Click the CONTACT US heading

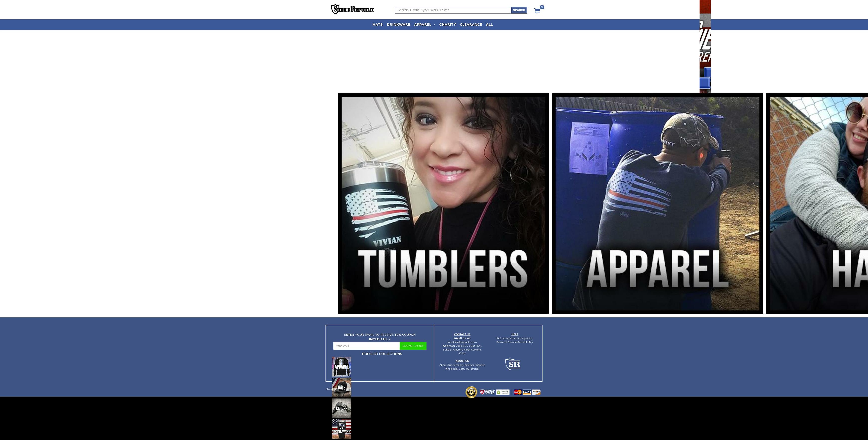462,335
